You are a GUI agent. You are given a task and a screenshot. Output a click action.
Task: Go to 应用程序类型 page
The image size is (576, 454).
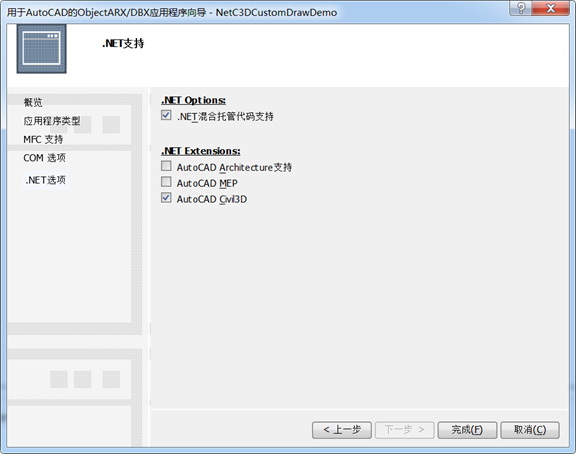[x=52, y=121]
